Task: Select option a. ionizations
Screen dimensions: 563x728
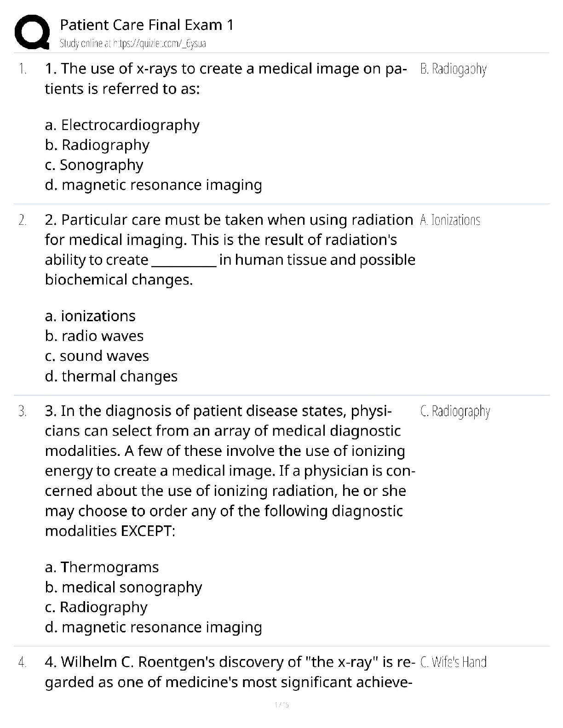Action: (x=90, y=316)
